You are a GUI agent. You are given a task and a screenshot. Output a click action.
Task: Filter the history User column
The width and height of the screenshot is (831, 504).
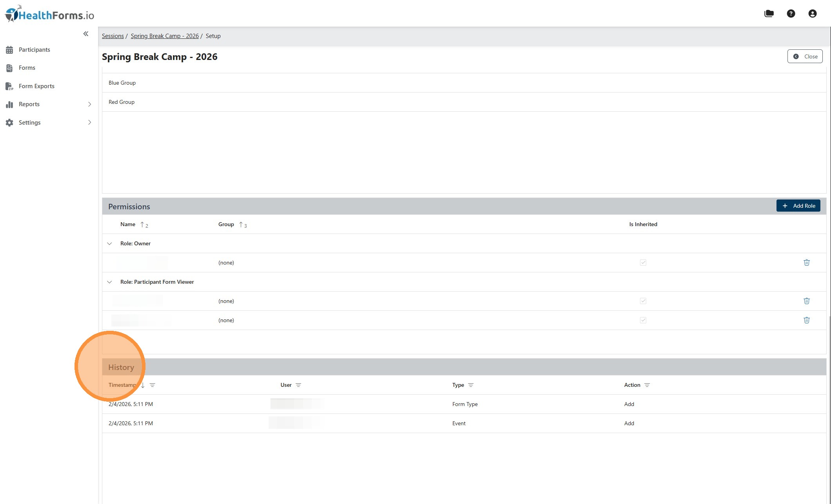pyautogui.click(x=298, y=385)
